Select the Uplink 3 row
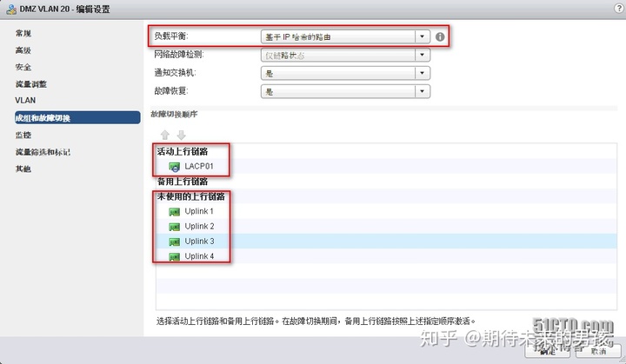626x364 pixels. point(386,242)
